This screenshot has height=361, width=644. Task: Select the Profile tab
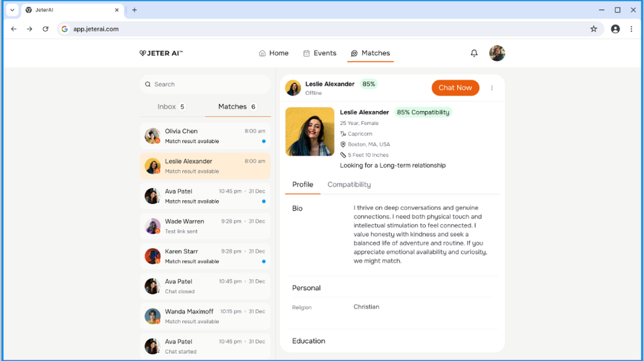click(303, 185)
